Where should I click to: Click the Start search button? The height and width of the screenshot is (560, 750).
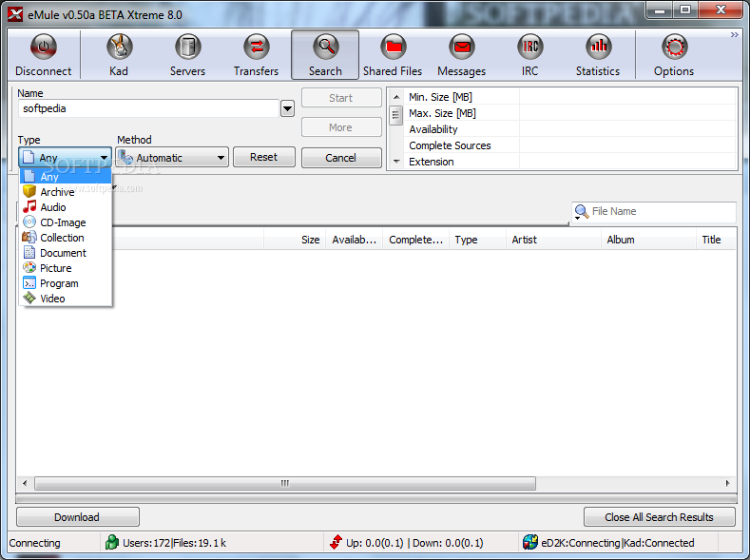point(341,98)
